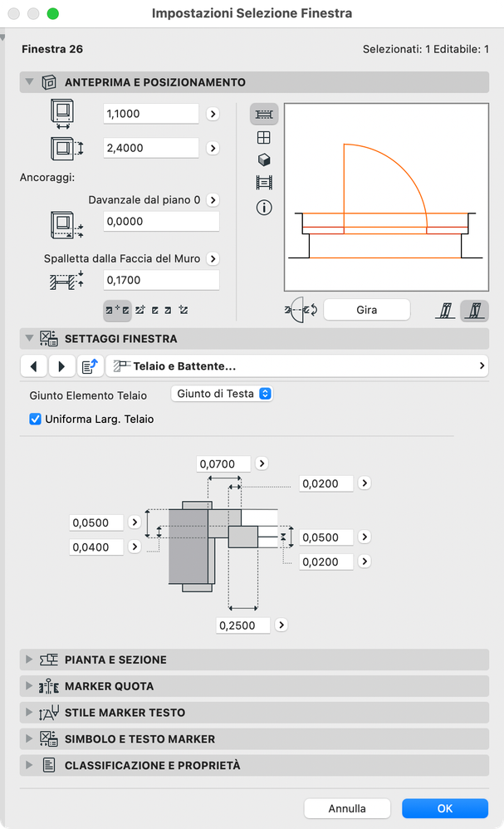Click the Stile Marker Testo panel icon

click(x=49, y=713)
